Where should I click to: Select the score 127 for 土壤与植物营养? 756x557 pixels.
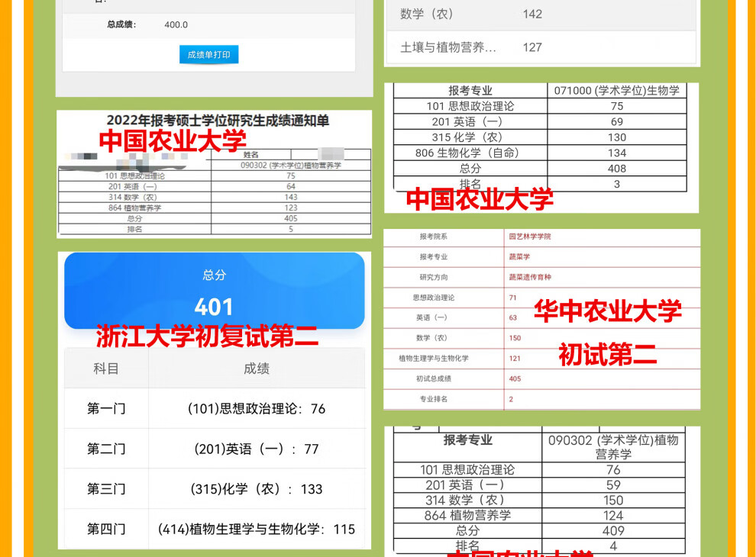tap(532, 47)
